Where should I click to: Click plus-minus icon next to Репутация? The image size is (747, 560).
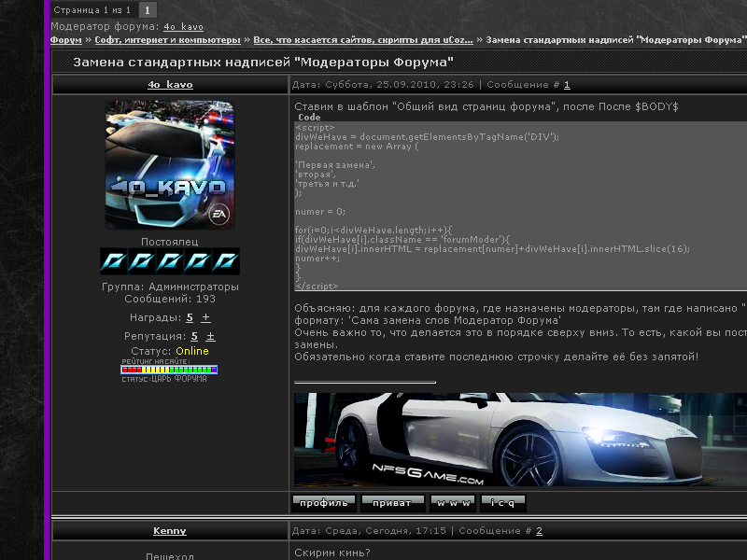pos(210,336)
